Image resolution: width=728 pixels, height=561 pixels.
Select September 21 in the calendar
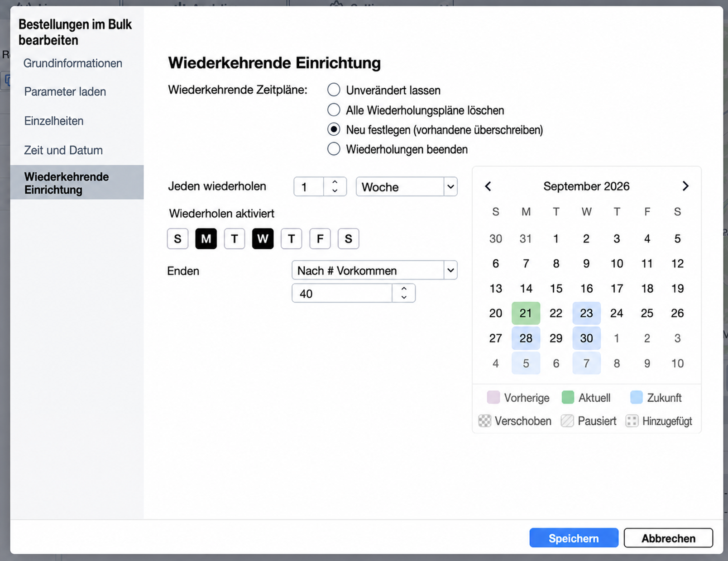[x=526, y=313]
